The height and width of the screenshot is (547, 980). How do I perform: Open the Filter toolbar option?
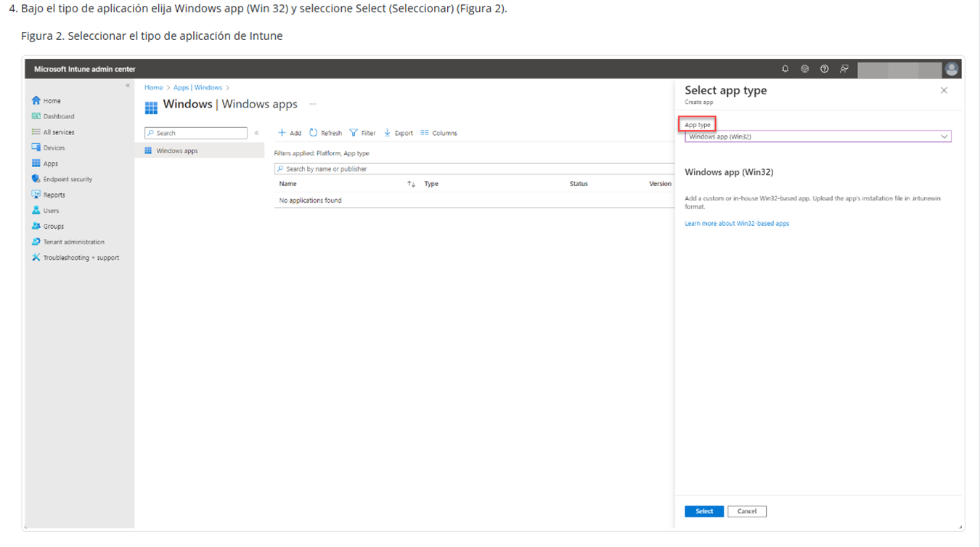click(x=362, y=133)
